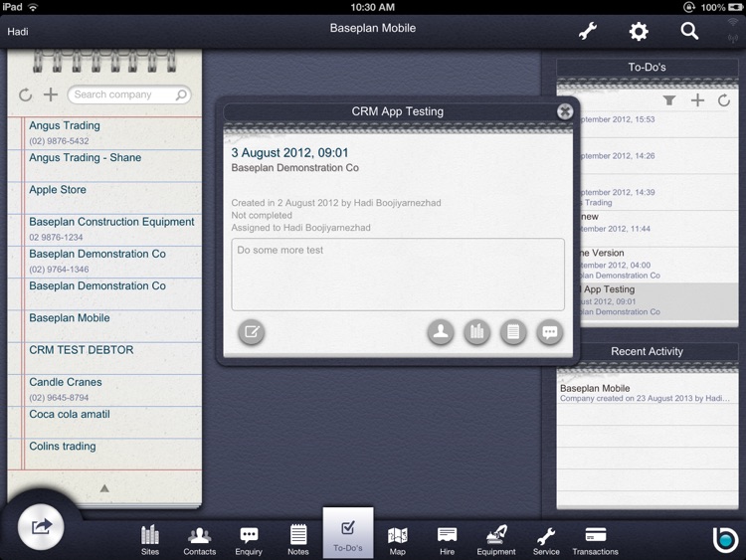Select Angus Trading - Shane
Image resolution: width=746 pixels, height=560 pixels.
(x=104, y=166)
